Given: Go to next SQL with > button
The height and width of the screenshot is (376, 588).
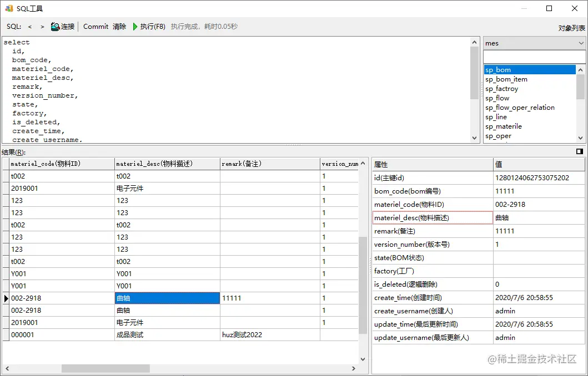Looking at the screenshot, I should coord(42,27).
